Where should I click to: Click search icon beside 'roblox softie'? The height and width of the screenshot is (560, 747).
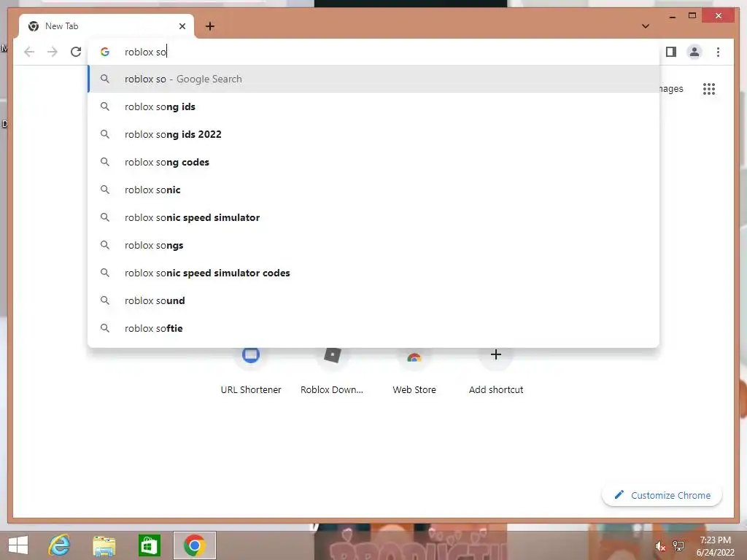pos(105,328)
